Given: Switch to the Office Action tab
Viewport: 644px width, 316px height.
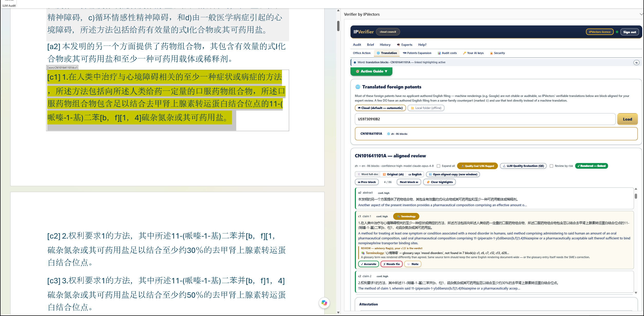Looking at the screenshot, I should [362, 53].
